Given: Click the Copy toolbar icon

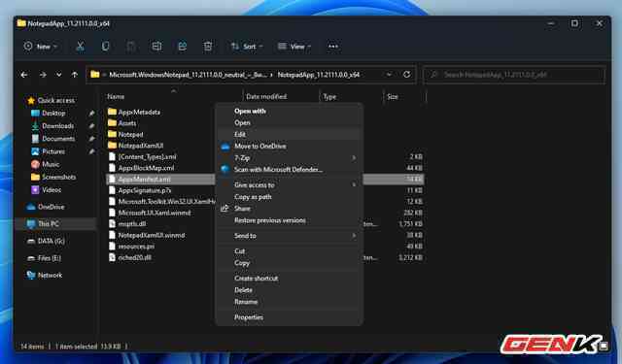Looking at the screenshot, I should (x=105, y=47).
